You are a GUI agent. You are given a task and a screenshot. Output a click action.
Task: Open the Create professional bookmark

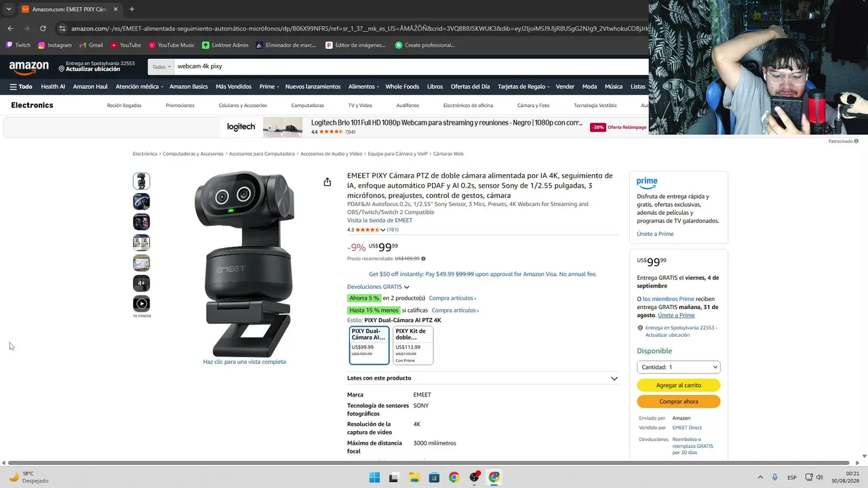click(425, 45)
